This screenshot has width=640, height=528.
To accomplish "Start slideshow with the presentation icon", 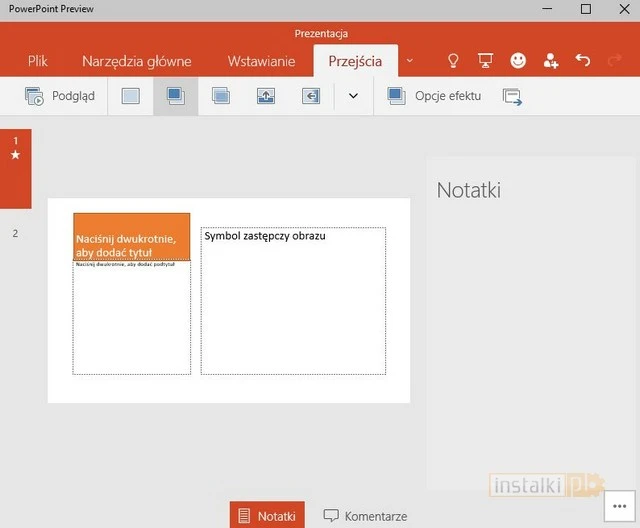I will click(485, 61).
